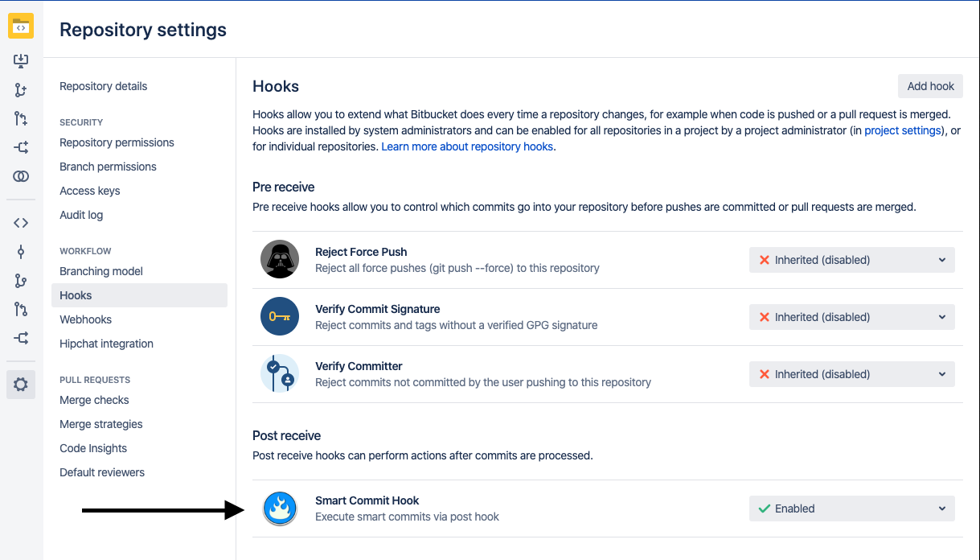Open the Verify Committer status dropdown

pyautogui.click(x=851, y=374)
